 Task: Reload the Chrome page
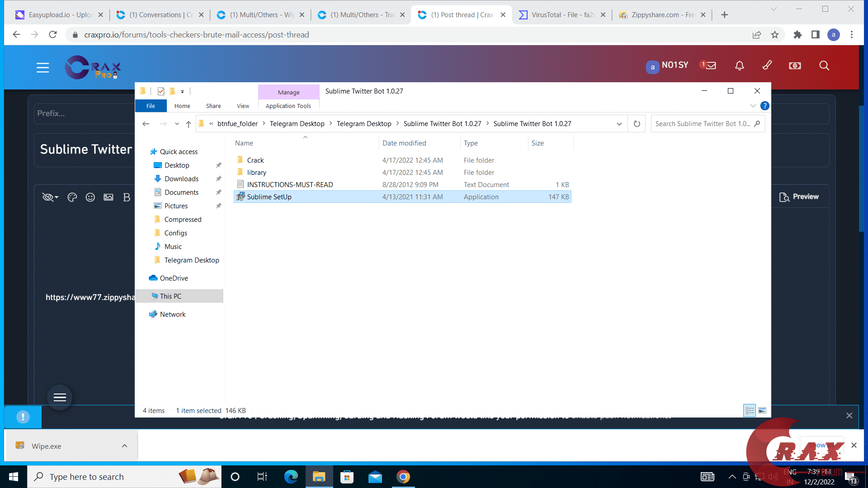[53, 35]
